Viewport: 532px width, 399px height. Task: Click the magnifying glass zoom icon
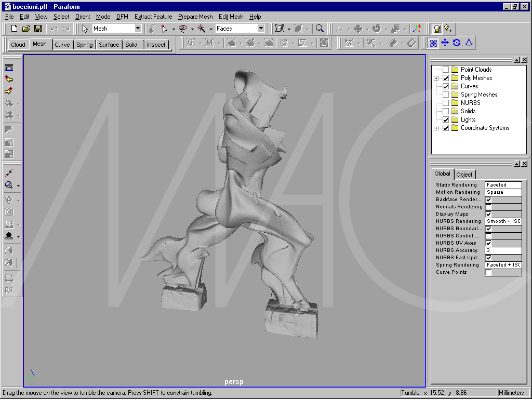[320, 29]
